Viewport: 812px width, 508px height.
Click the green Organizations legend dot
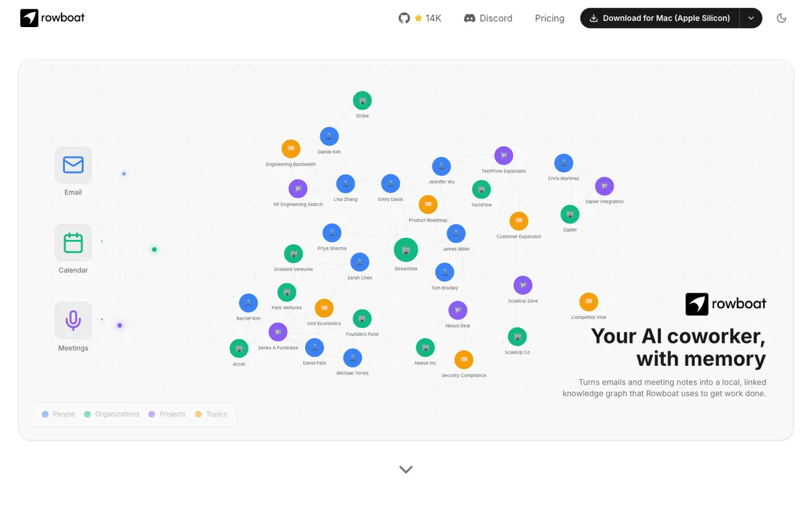pyautogui.click(x=87, y=414)
